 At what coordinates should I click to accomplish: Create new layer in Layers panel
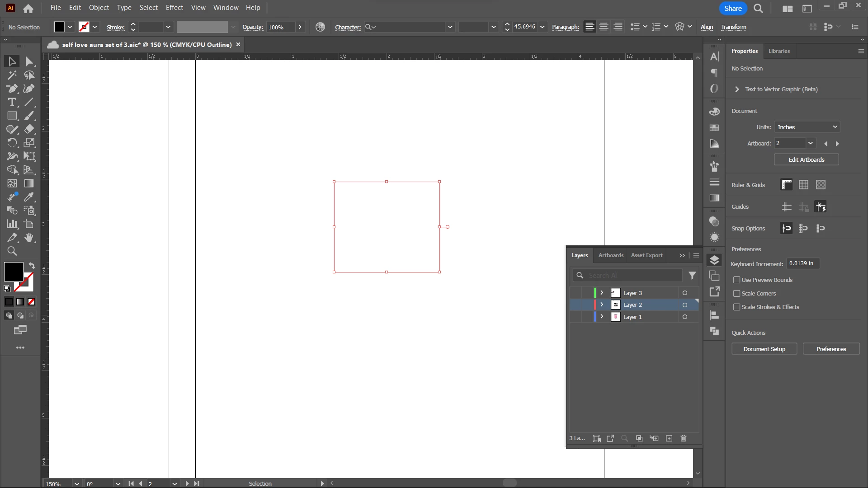[669, 438]
